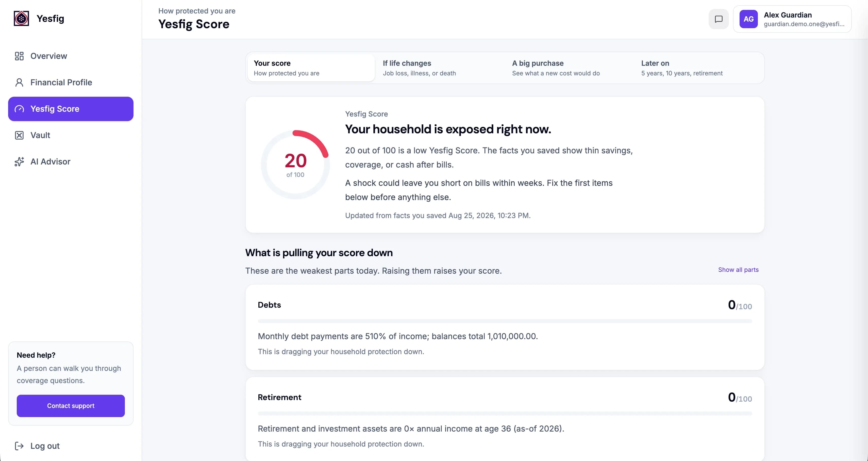
Task: Switch to the A big purchase tab
Action: pyautogui.click(x=570, y=68)
